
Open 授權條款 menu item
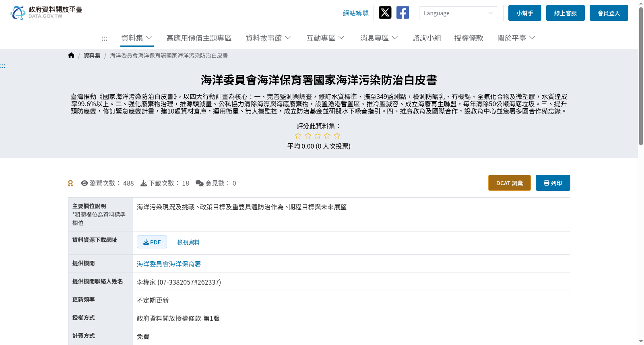click(469, 38)
